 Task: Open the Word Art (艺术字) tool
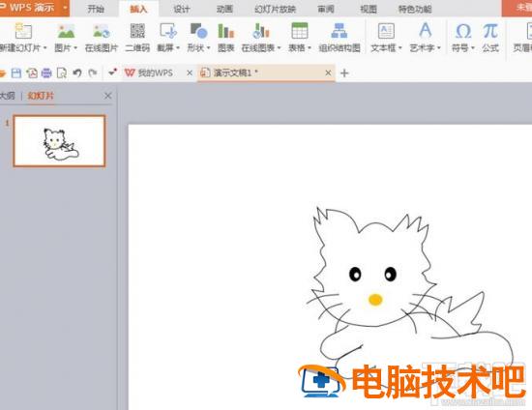coord(425,31)
